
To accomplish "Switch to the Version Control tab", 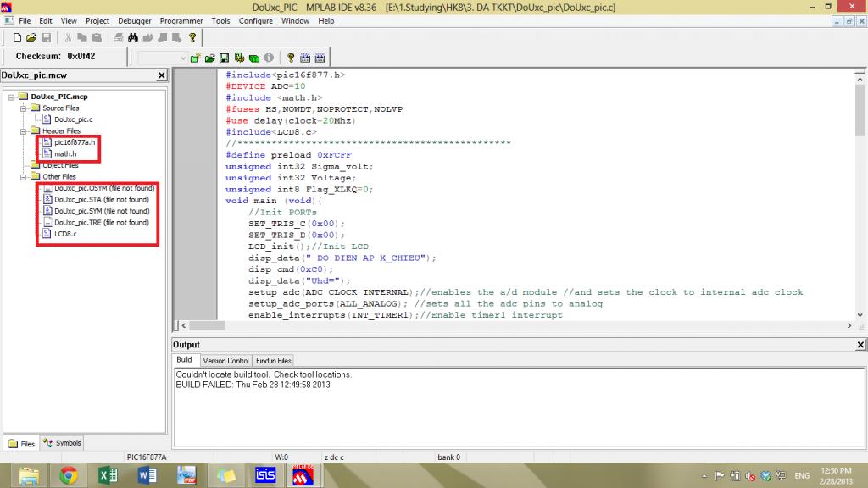I will [x=225, y=361].
